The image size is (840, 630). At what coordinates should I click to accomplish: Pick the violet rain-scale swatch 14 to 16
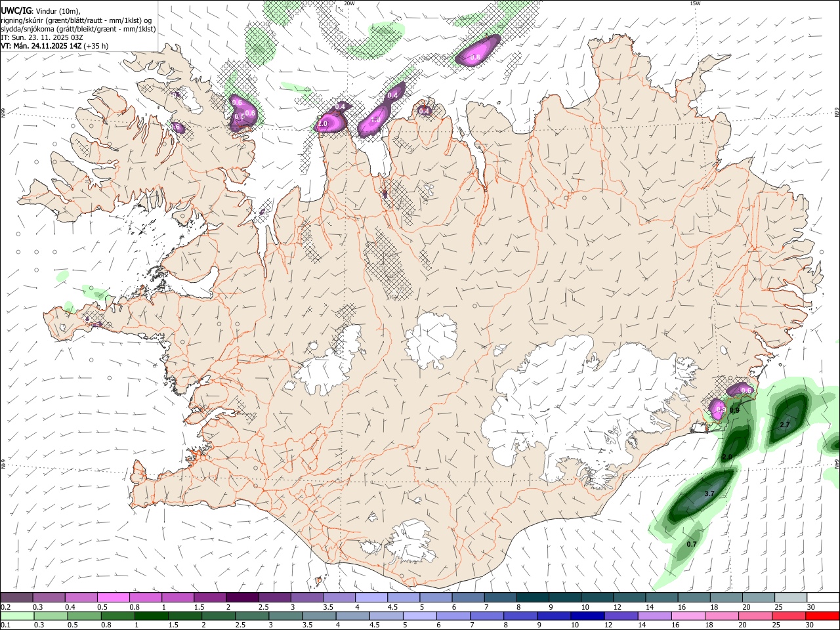tap(654, 616)
